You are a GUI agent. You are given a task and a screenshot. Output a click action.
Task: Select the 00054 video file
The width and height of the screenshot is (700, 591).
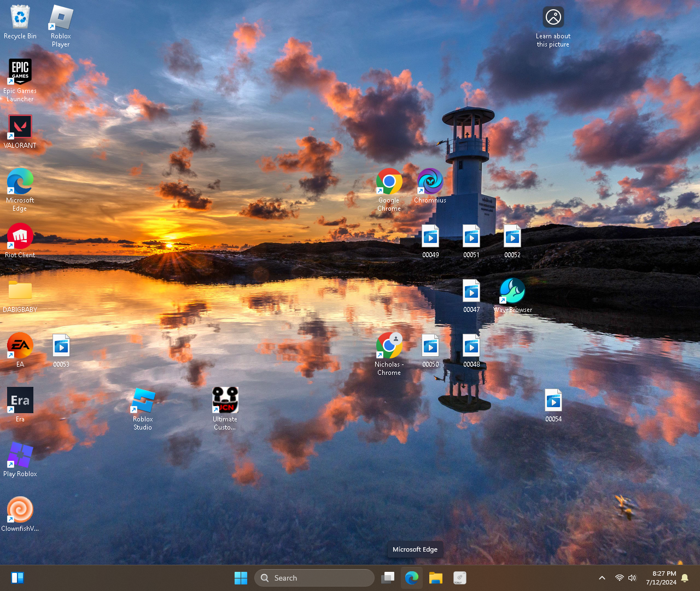[553, 401]
